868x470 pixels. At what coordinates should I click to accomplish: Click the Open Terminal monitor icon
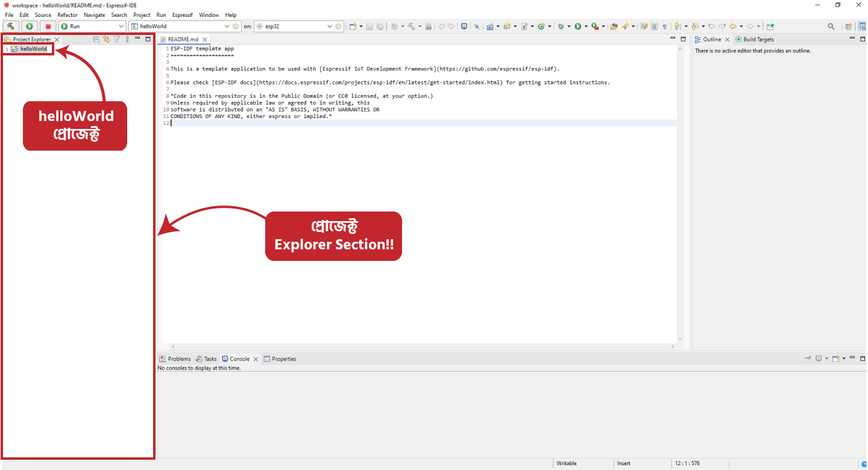pyautogui.click(x=464, y=27)
